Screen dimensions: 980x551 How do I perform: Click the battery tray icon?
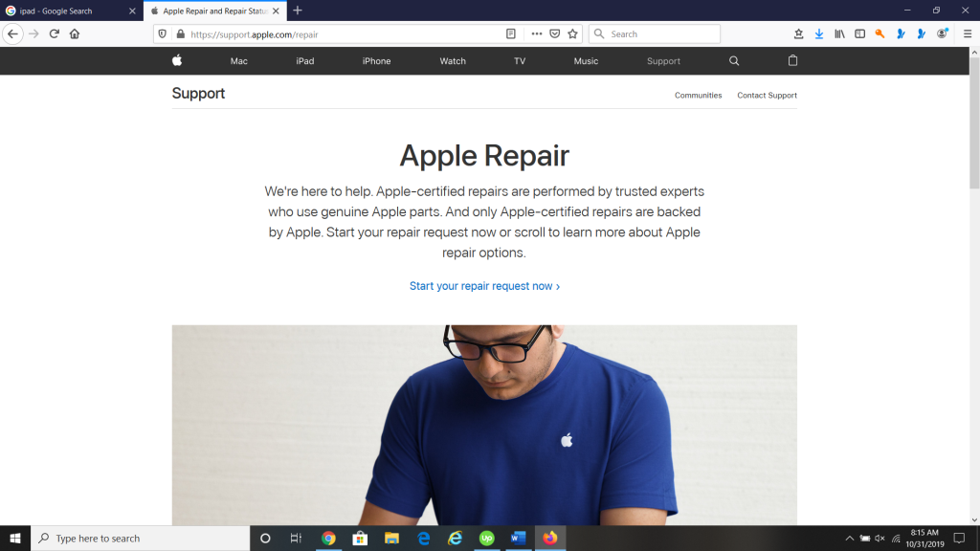[865, 538]
